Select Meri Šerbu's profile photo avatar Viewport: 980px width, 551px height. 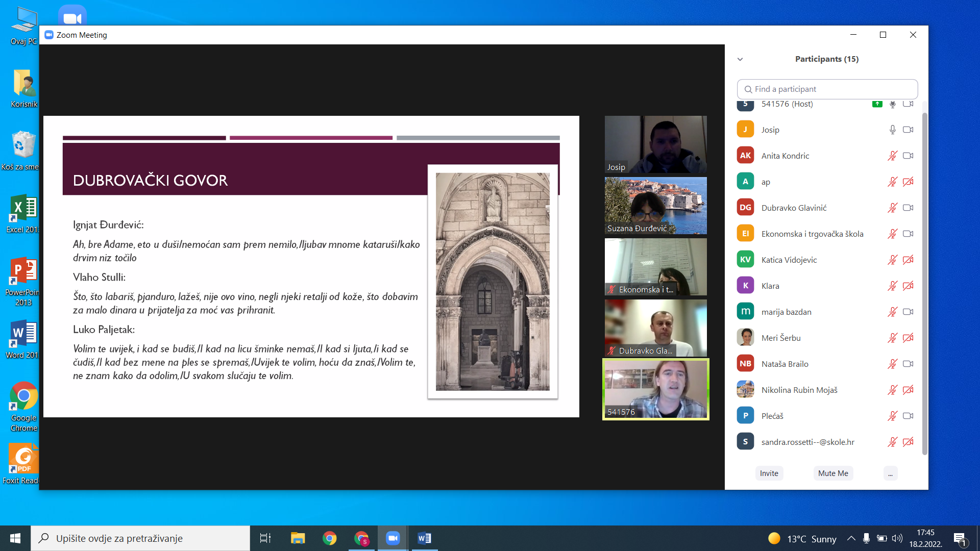745,338
